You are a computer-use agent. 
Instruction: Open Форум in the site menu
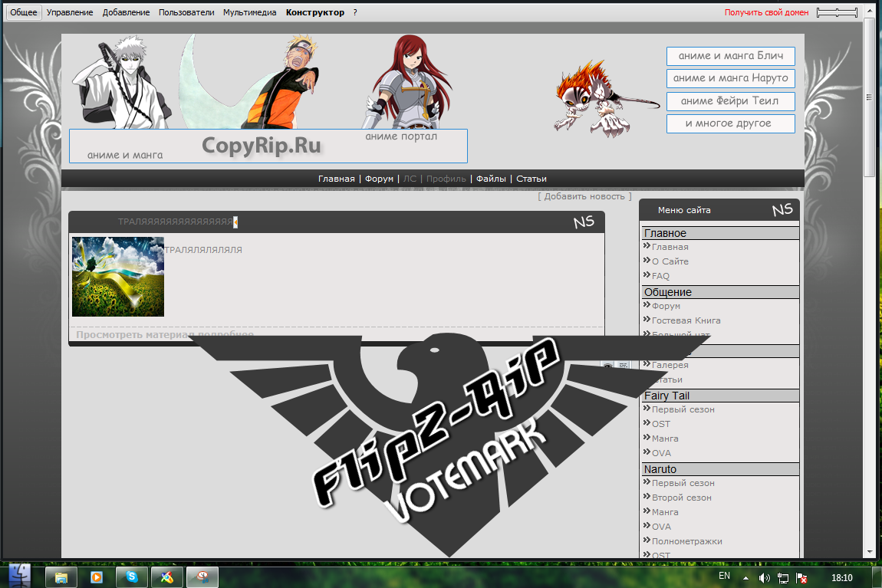[x=666, y=306]
